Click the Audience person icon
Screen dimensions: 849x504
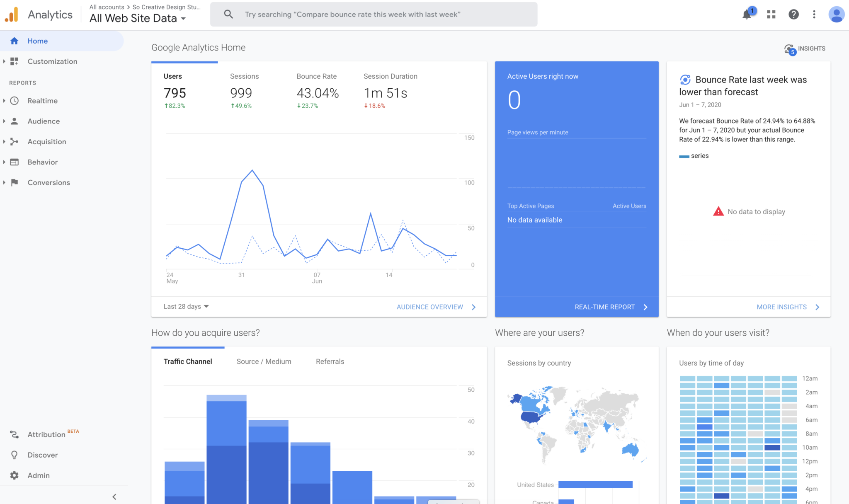coord(15,121)
